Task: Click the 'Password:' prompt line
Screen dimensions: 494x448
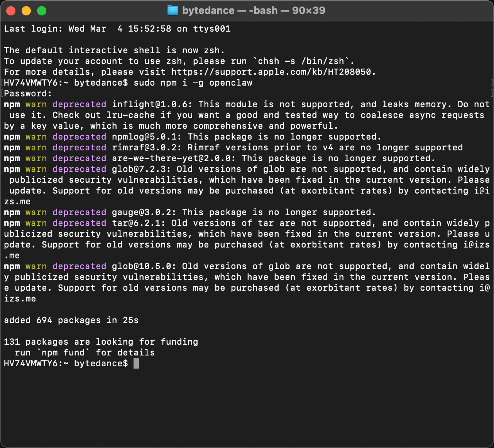Action: 28,94
